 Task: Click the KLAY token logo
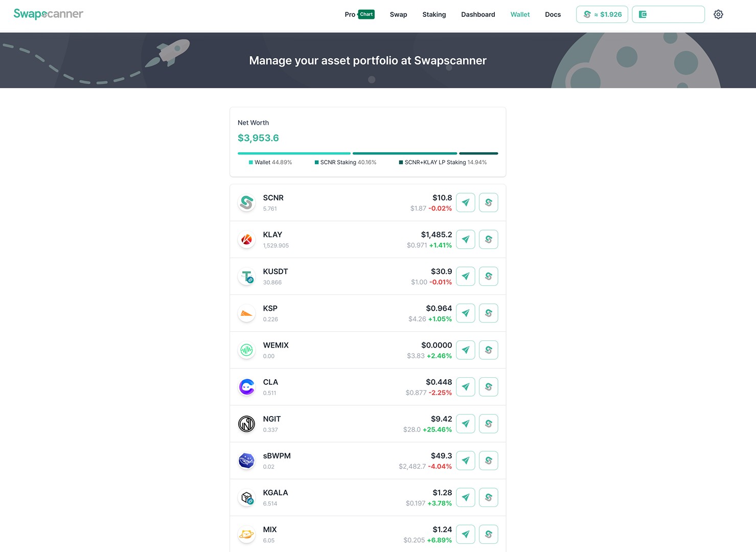(x=247, y=239)
